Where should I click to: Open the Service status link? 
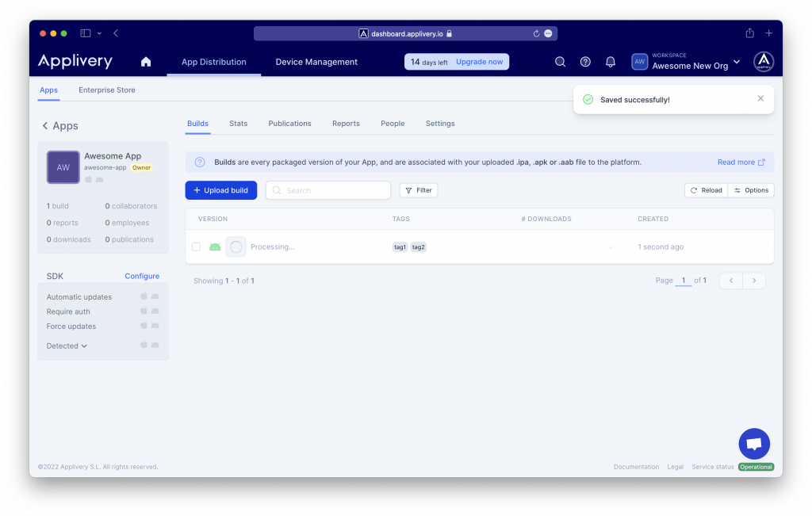(x=713, y=467)
